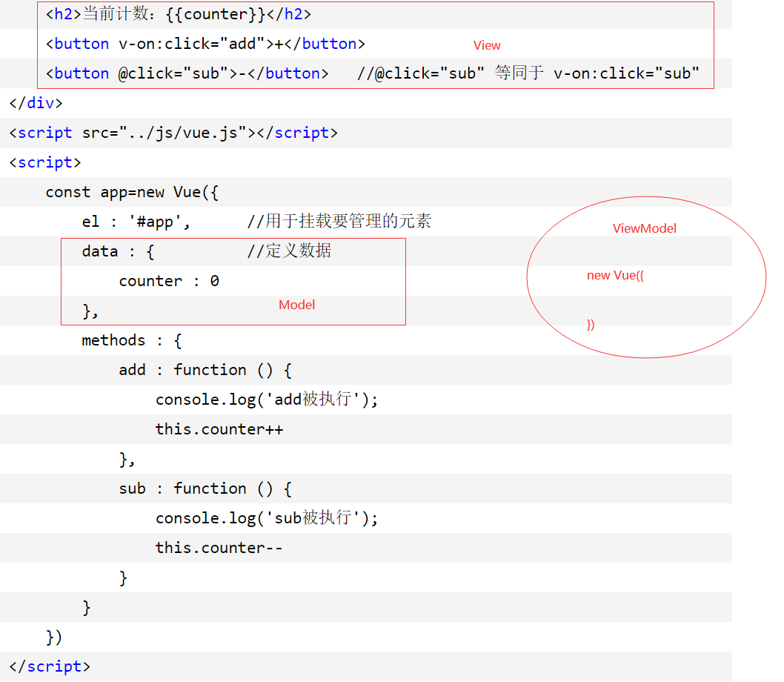Click the 'sub : function () {' line
Screen dimensions: 784x682
click(x=205, y=489)
